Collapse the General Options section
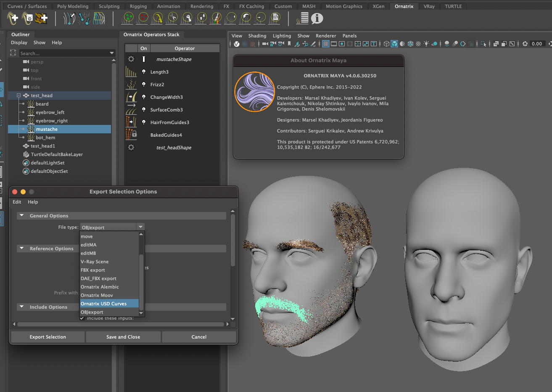 (x=22, y=216)
